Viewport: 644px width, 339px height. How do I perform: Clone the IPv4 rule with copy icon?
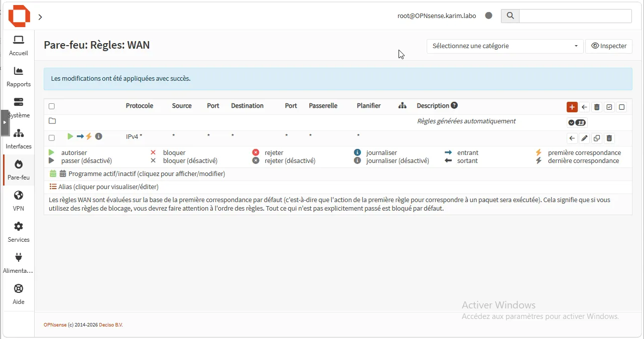click(597, 138)
